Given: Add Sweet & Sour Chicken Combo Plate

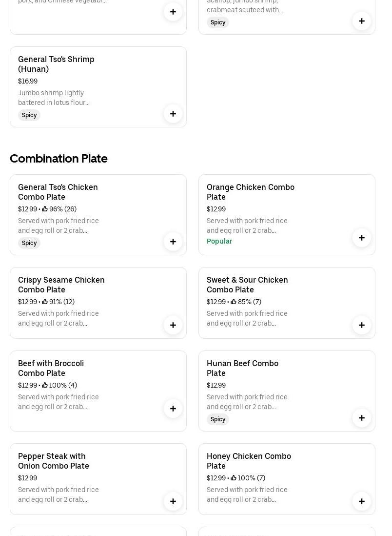Looking at the screenshot, I should point(362,325).
